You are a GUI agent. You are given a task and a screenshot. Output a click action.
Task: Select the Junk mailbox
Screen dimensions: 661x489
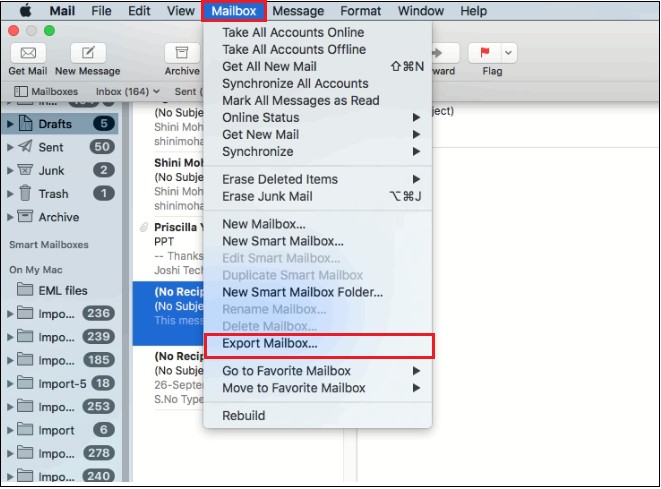point(59,170)
